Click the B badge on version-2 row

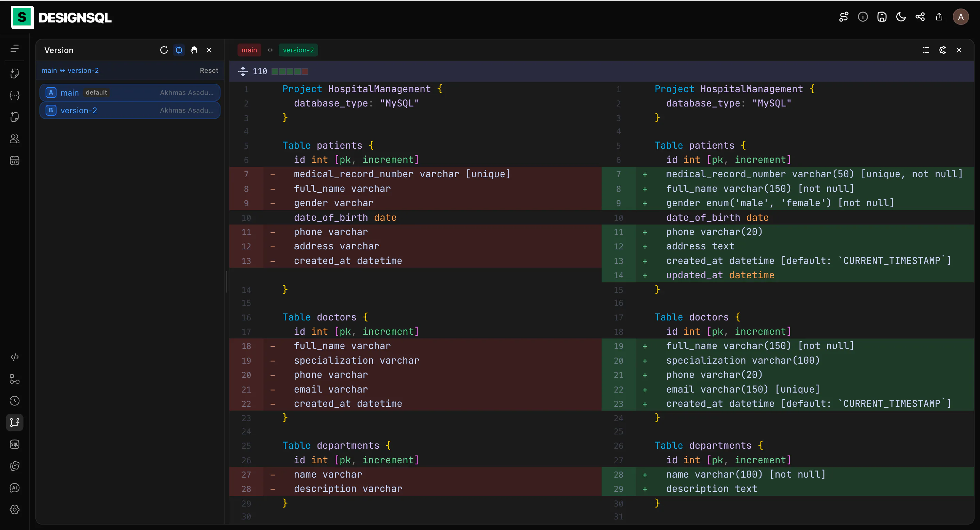click(51, 110)
